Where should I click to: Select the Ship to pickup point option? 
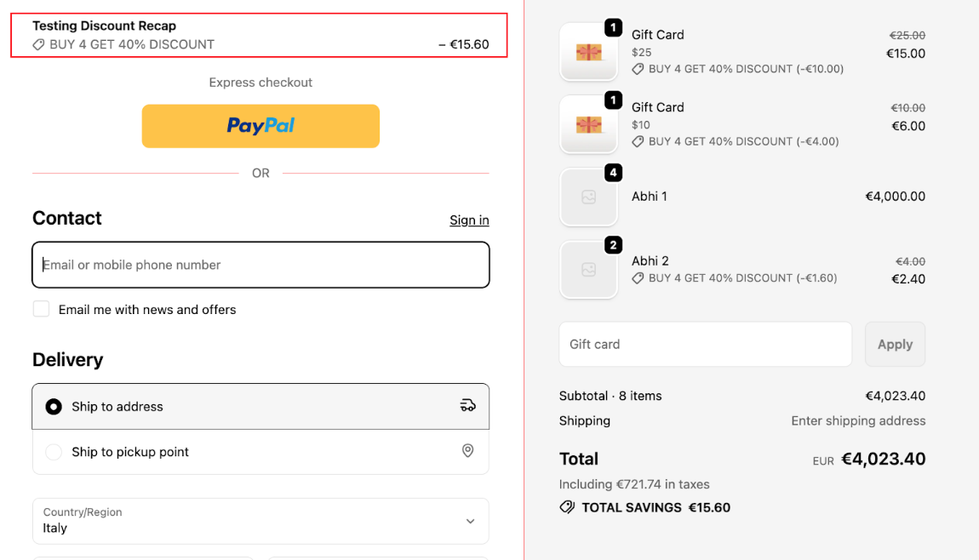coord(54,452)
